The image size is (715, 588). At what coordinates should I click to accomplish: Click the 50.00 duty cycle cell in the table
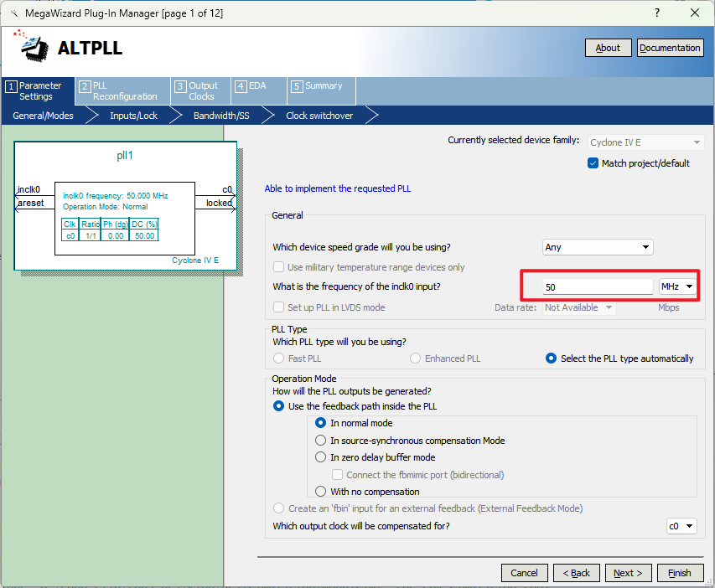click(144, 235)
